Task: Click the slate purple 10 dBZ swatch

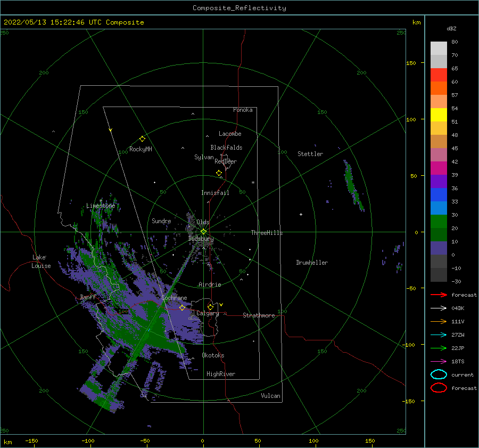Action: pyautogui.click(x=439, y=248)
